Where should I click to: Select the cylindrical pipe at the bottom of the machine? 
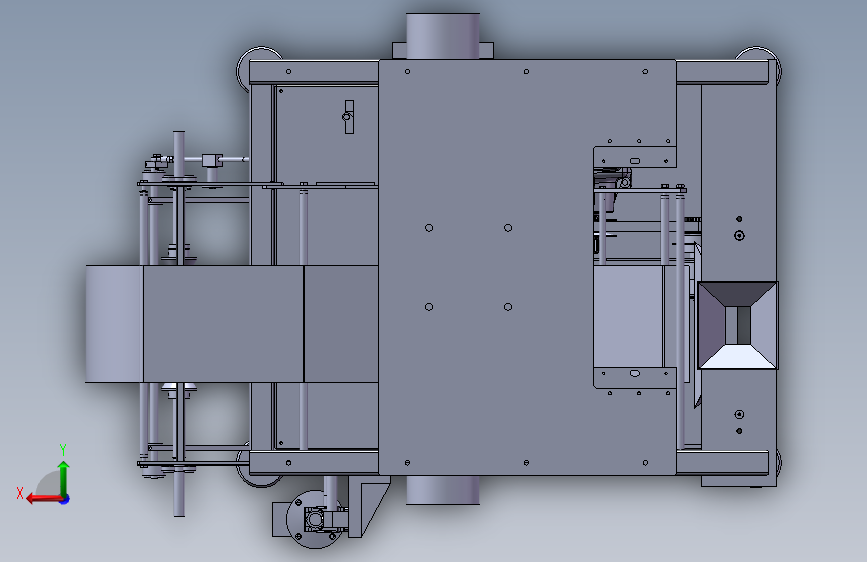click(443, 490)
